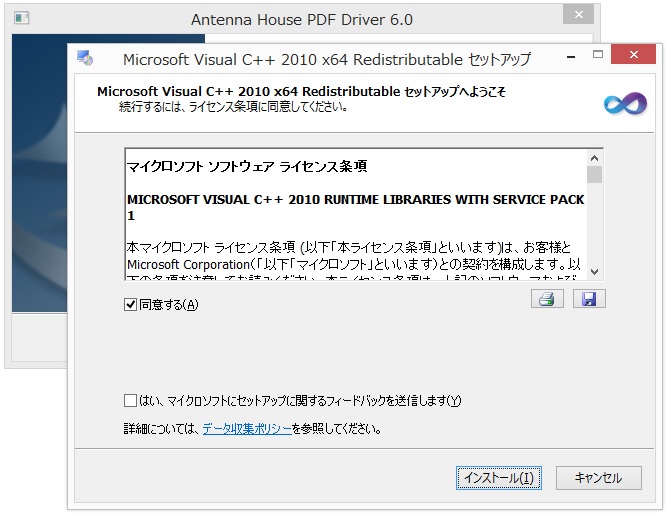Click the Visual Studio infinity logo
This screenshot has height=514, width=666.
(x=625, y=103)
